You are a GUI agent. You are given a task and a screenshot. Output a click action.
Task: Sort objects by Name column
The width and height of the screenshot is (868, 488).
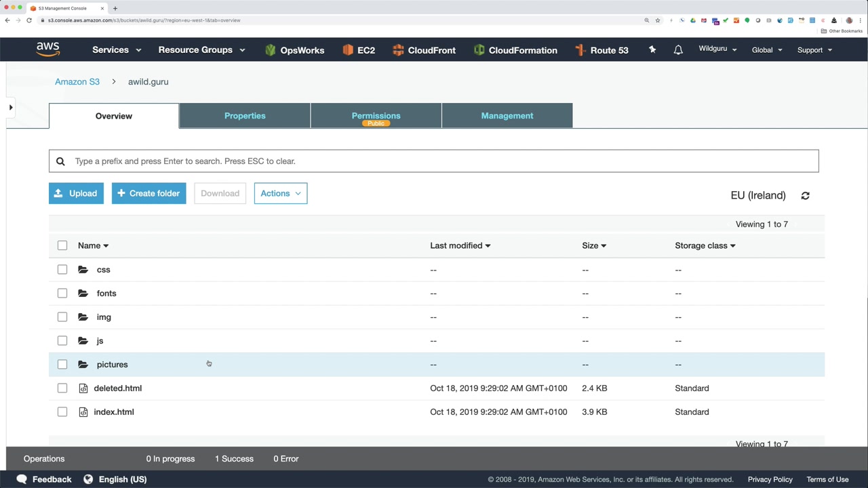pos(93,245)
